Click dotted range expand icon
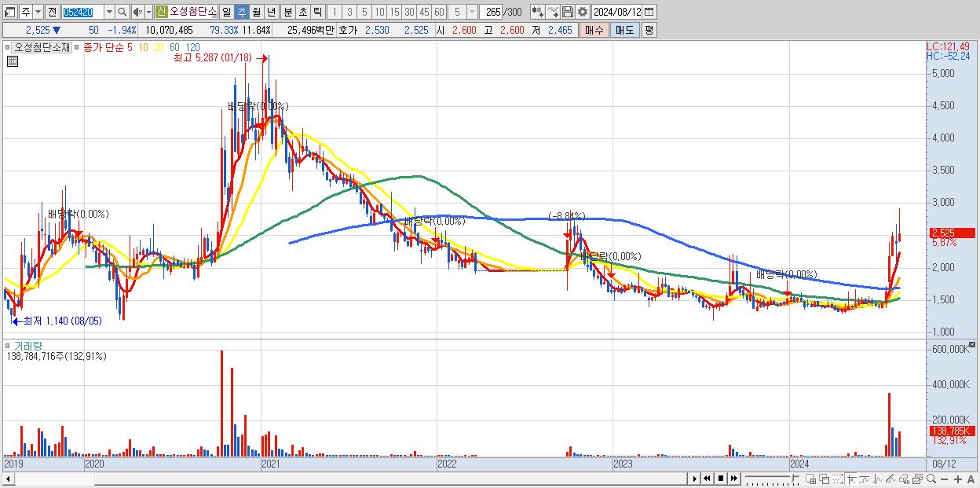The height and width of the screenshot is (488, 980). [x=837, y=479]
